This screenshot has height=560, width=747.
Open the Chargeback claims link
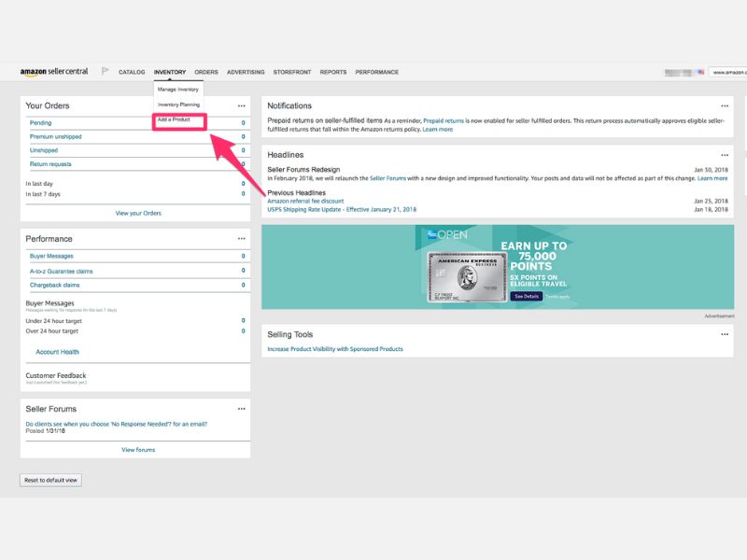coord(55,286)
